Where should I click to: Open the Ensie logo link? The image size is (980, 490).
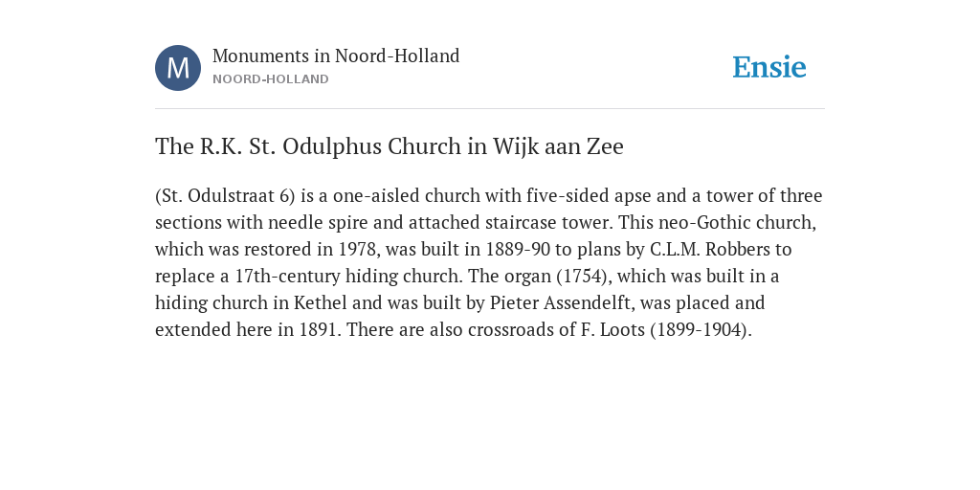pyautogui.click(x=769, y=67)
